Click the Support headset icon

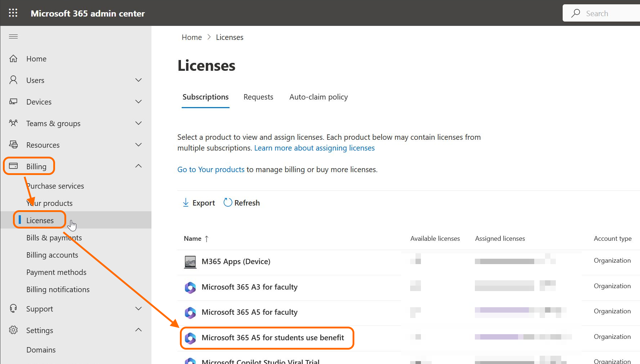[x=13, y=309]
